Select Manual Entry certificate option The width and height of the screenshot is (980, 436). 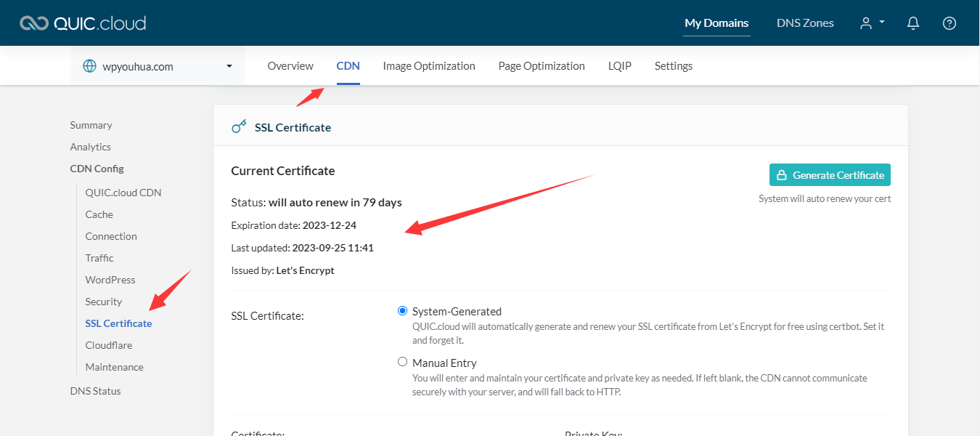[403, 362]
